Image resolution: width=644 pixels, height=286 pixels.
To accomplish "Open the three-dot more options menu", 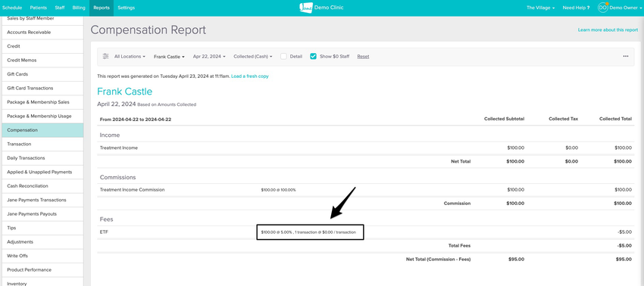I will [x=626, y=56].
